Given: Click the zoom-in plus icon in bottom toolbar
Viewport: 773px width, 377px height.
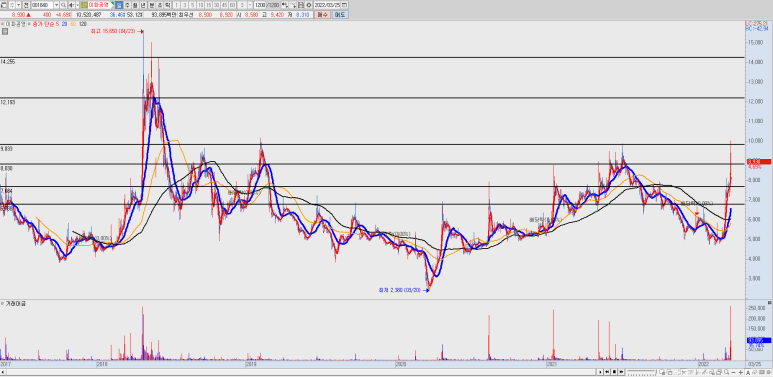Looking at the screenshot, I should (x=740, y=372).
